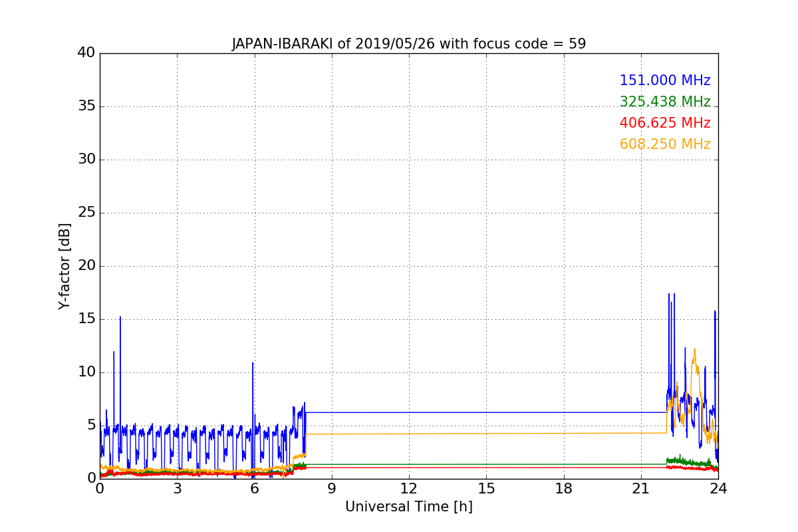Click x-axis tick label 18
Screen dimensions: 798x532
564,489
